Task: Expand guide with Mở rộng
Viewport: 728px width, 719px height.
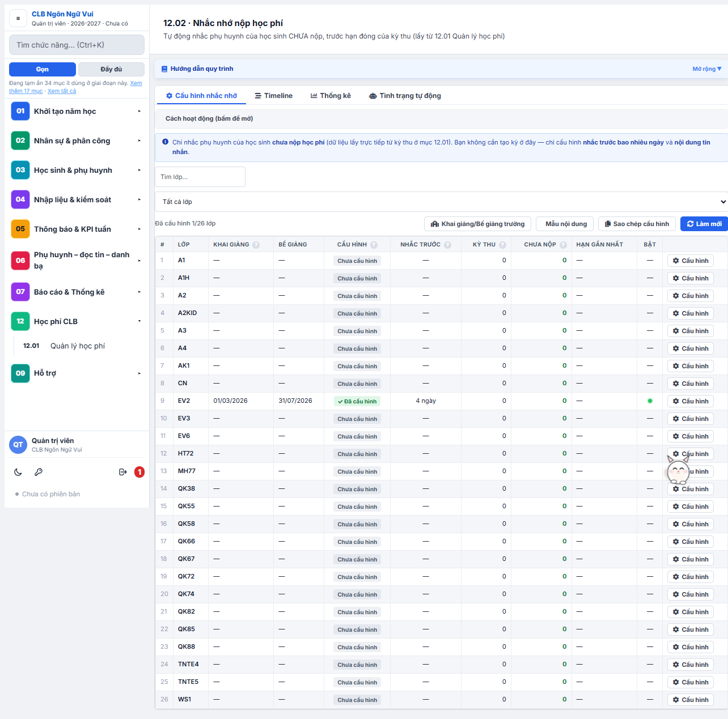Action: click(x=707, y=69)
